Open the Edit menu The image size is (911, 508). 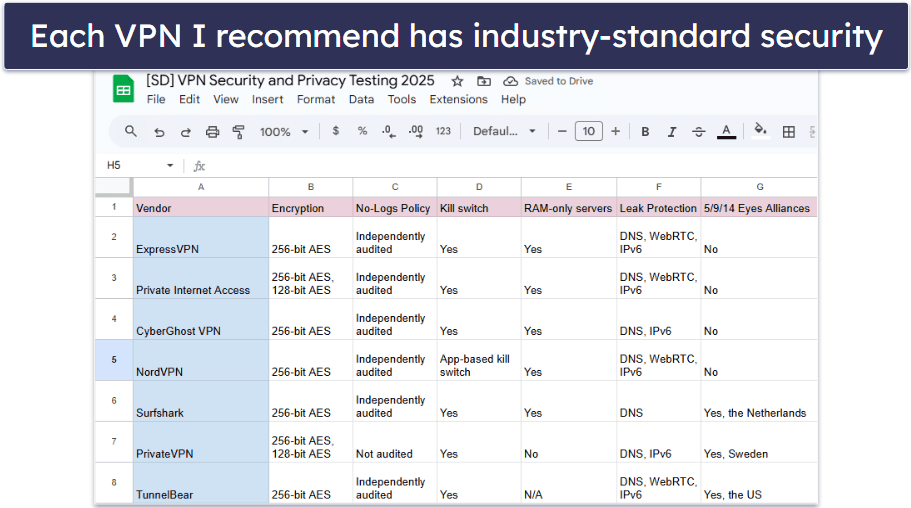coord(189,99)
